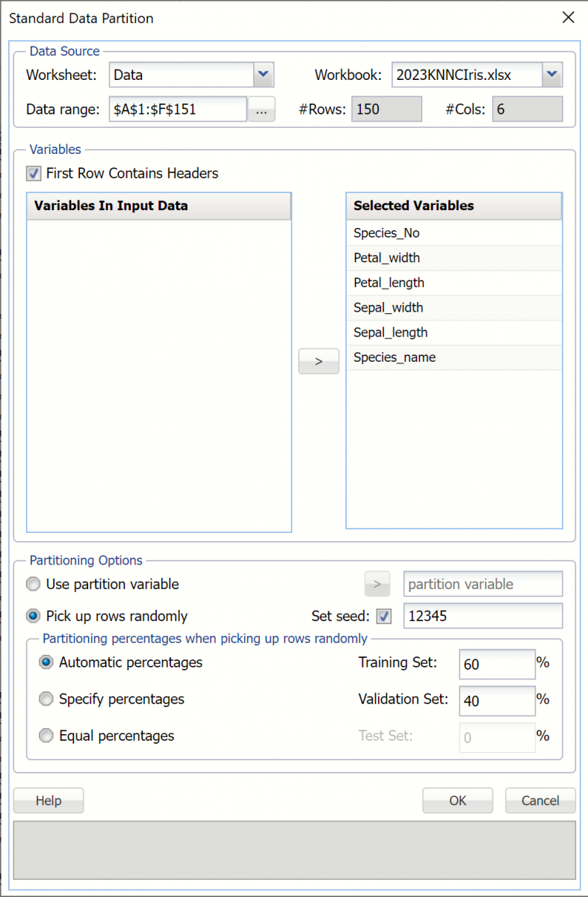Click the data range browse ellipsis button
Screen dimensions: 588x897
point(261,109)
